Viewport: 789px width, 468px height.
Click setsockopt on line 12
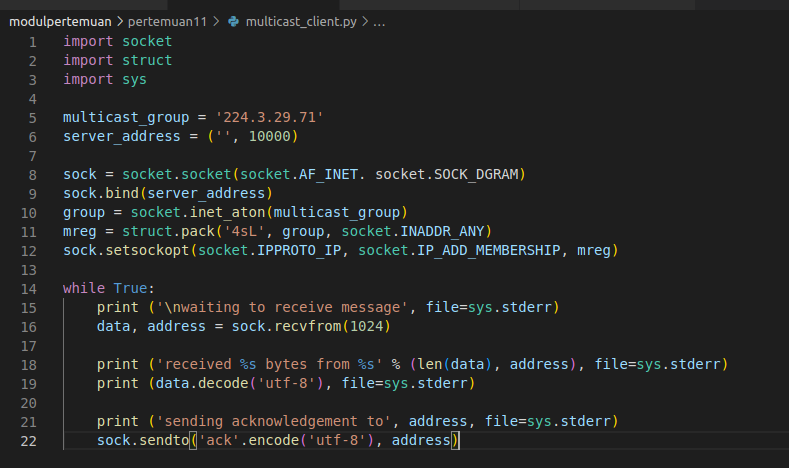point(147,251)
